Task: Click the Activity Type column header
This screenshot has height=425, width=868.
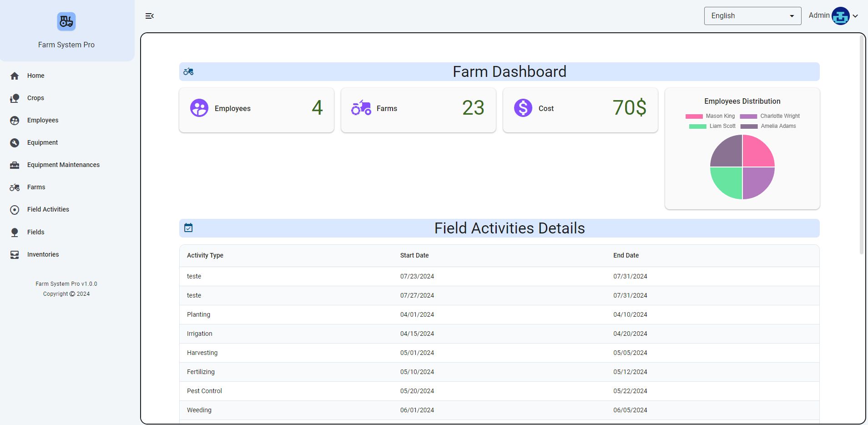Action: click(x=205, y=255)
